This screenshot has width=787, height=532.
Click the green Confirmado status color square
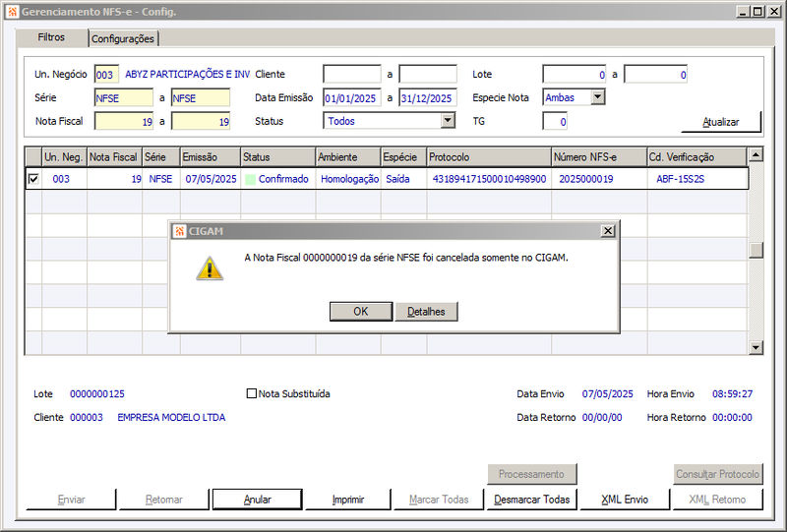click(250, 179)
